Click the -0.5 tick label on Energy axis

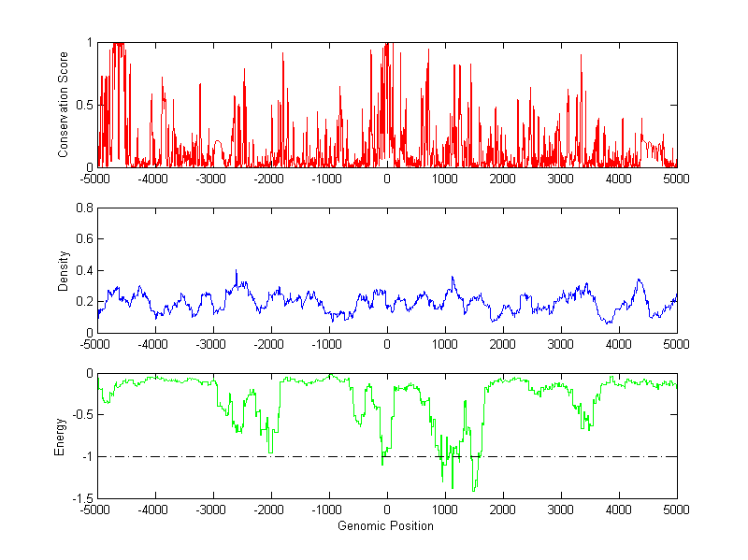point(82,415)
